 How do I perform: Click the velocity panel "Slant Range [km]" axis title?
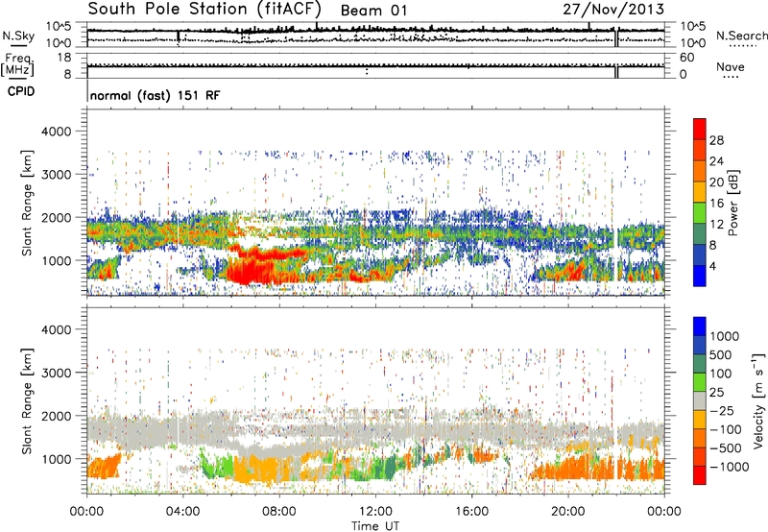(x=27, y=400)
